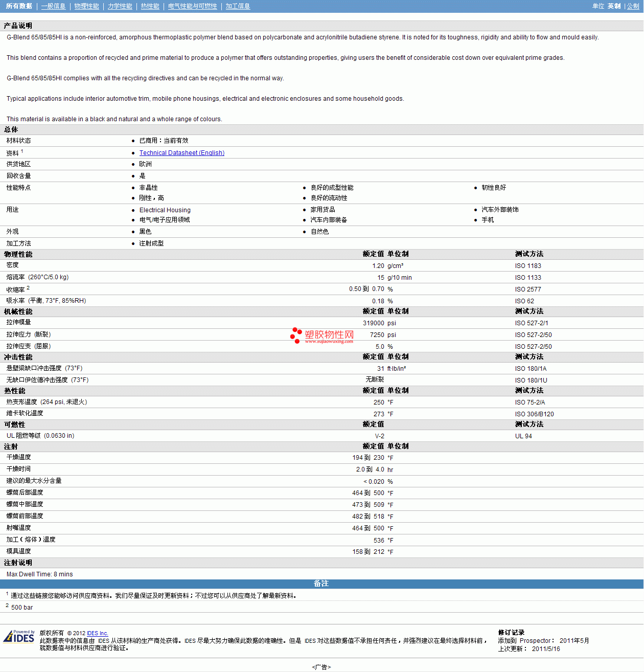Switch to the 一般信息 tab
This screenshot has height=672, width=644.
54,6
